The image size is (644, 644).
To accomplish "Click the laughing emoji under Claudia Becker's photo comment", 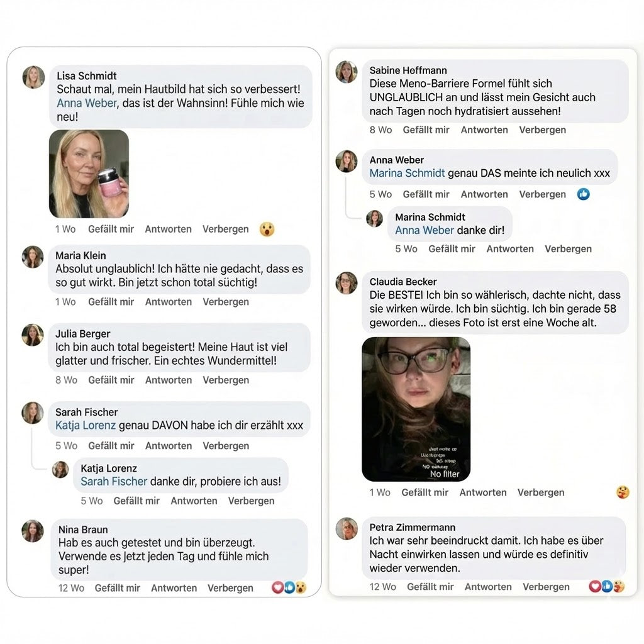I will pyautogui.click(x=623, y=492).
